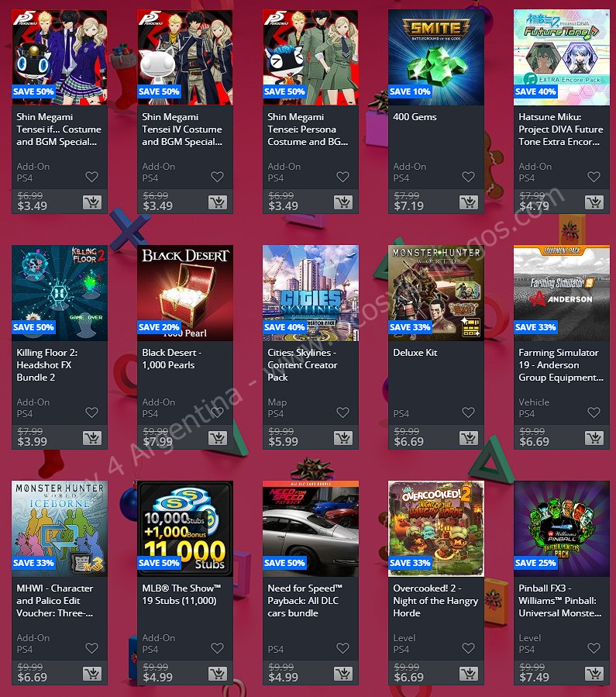This screenshot has height=697, width=616.
Task: Add MLB The Show 19 Stubs to cart
Action: pos(218,674)
